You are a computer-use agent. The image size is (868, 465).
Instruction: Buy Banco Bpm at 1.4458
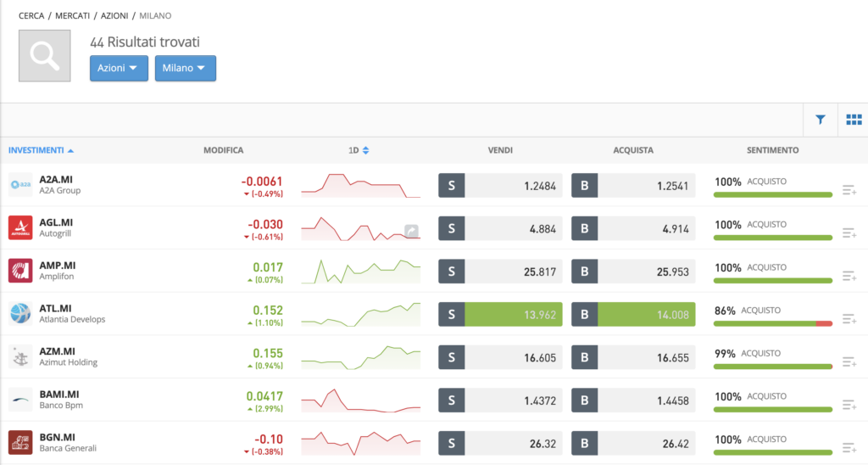click(x=633, y=401)
